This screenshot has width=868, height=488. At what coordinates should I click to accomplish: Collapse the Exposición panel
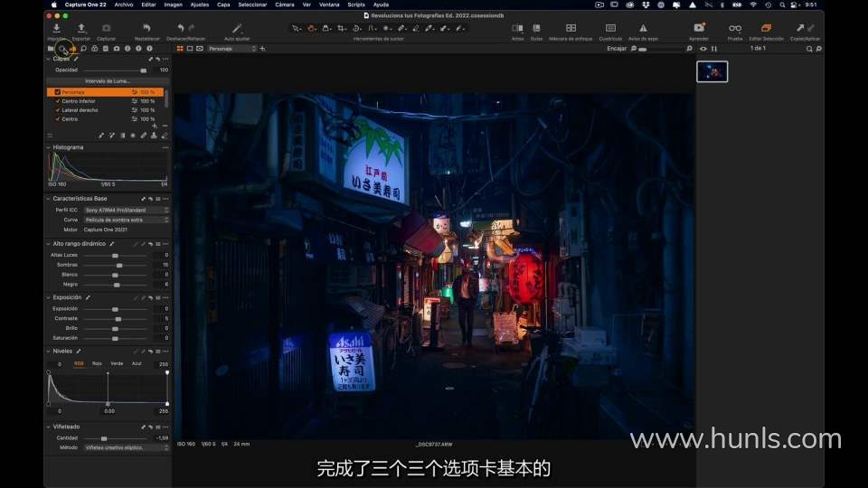tap(48, 297)
